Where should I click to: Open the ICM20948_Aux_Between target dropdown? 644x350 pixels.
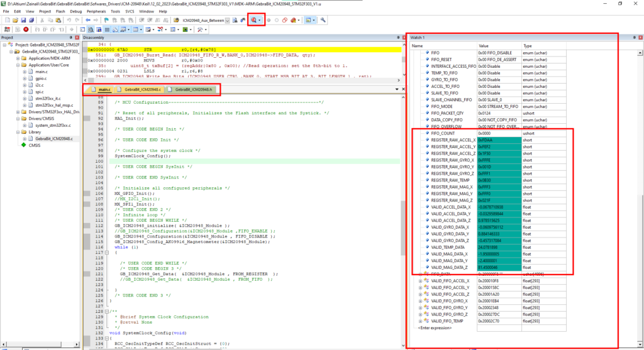(x=227, y=20)
